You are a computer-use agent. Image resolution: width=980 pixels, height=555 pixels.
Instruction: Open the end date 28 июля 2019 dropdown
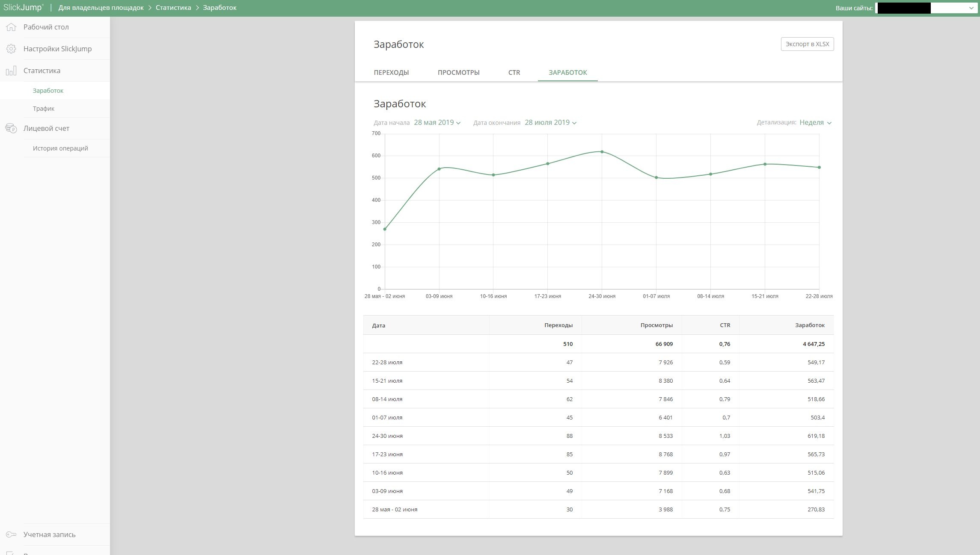(550, 123)
